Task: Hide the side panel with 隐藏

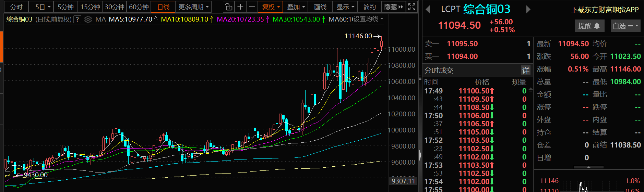Action: click(x=393, y=7)
